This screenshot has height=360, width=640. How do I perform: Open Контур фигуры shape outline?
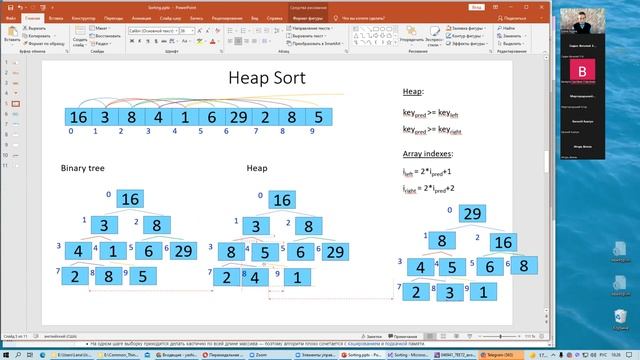465,36
